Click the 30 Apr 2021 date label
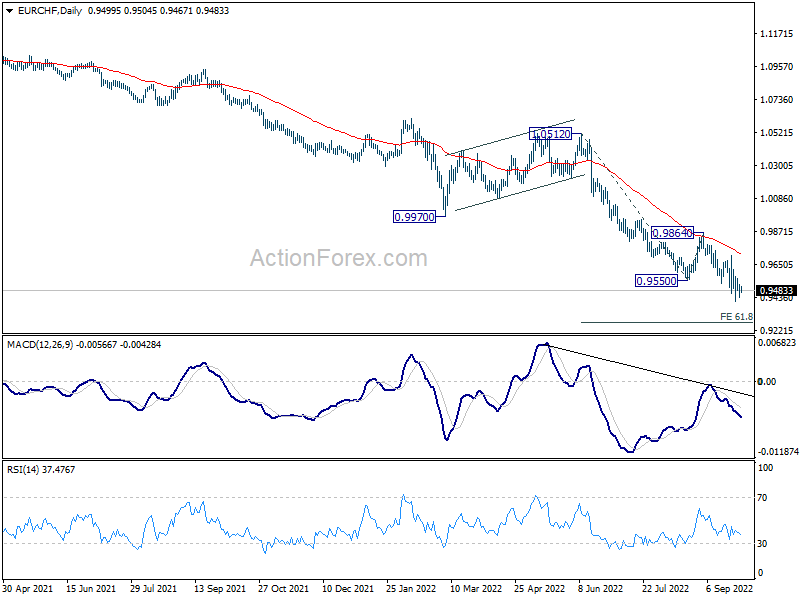Screen dimensions: 800x600 28,589
